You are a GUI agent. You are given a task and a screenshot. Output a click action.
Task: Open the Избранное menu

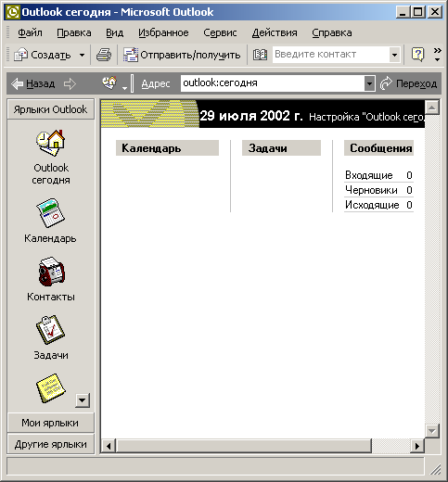(x=163, y=32)
